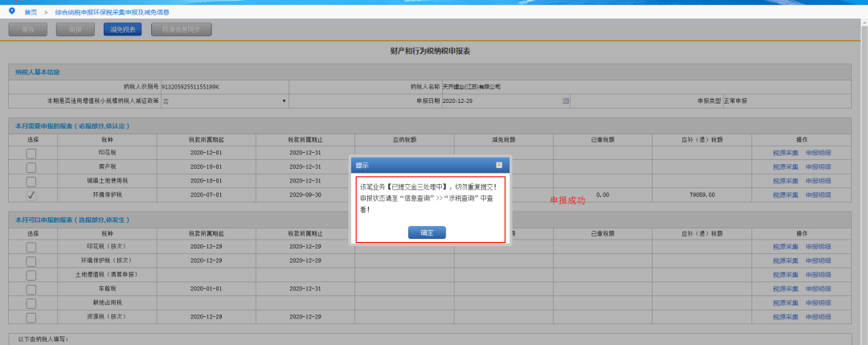Viewport: 868px width, 345px height.
Task: Open 税源采集 for 资源税（按次）row
Action: pyautogui.click(x=785, y=317)
